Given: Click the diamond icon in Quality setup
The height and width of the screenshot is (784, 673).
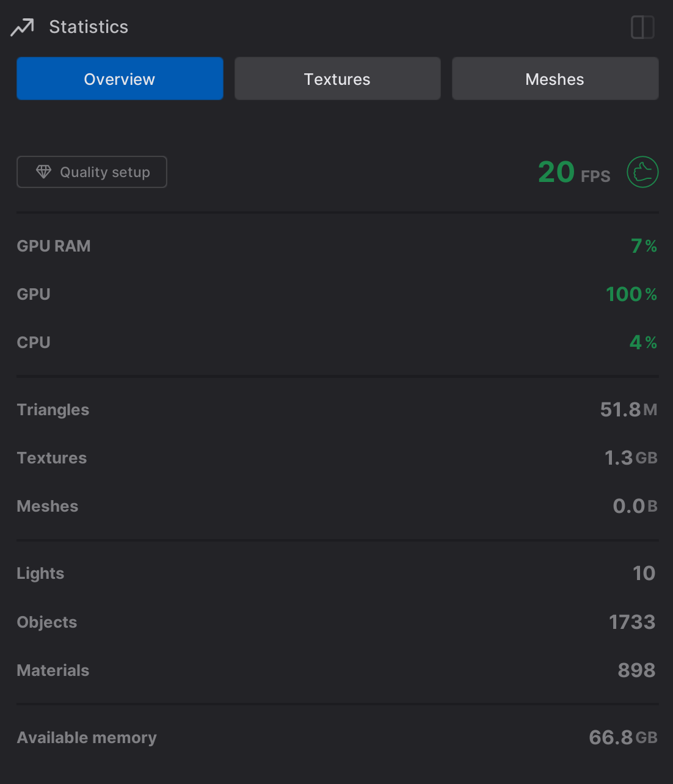Looking at the screenshot, I should coord(43,172).
